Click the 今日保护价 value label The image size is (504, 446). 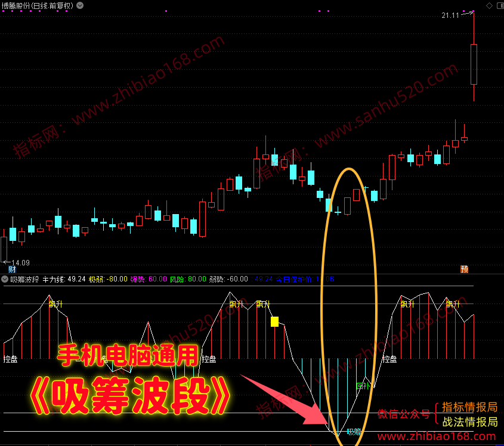(x=305, y=279)
